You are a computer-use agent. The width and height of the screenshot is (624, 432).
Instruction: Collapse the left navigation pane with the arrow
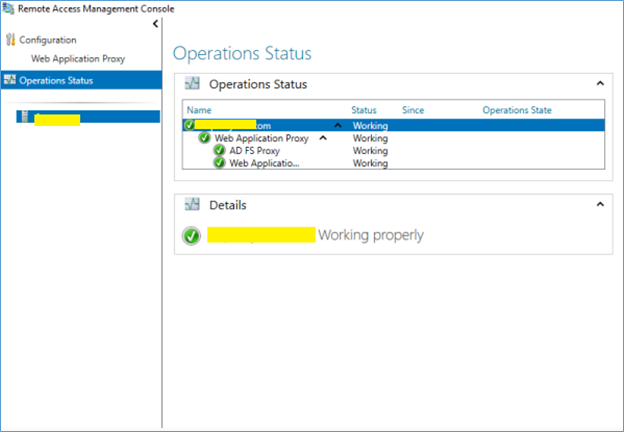[x=155, y=24]
